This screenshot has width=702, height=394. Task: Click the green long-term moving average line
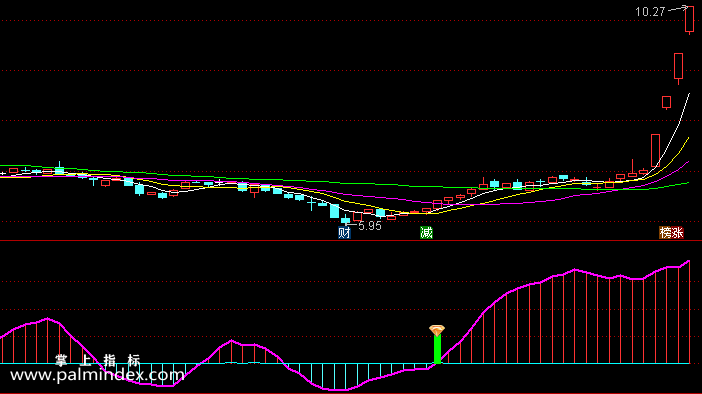pyautogui.click(x=345, y=183)
